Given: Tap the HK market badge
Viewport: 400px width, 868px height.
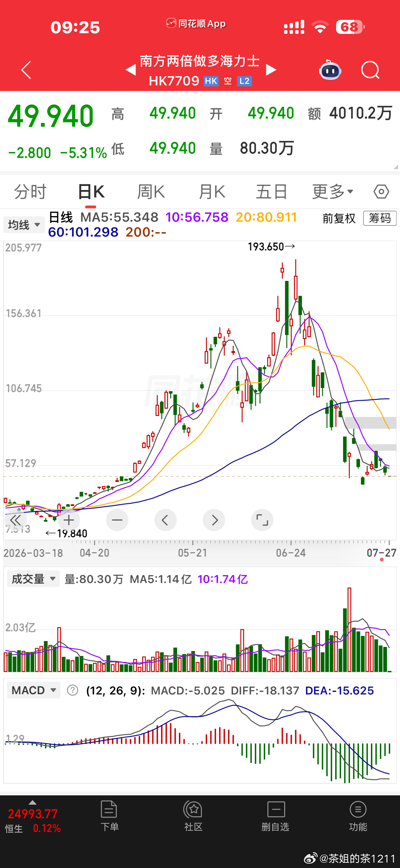Looking at the screenshot, I should point(211,81).
